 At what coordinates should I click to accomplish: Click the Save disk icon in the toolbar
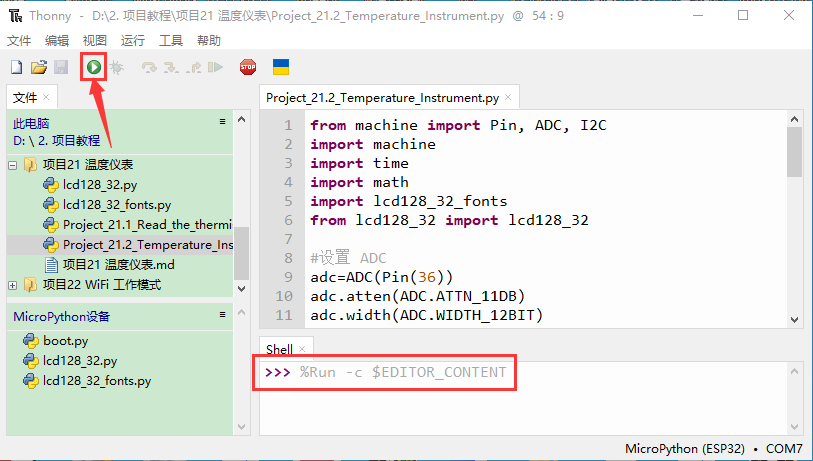tap(61, 67)
